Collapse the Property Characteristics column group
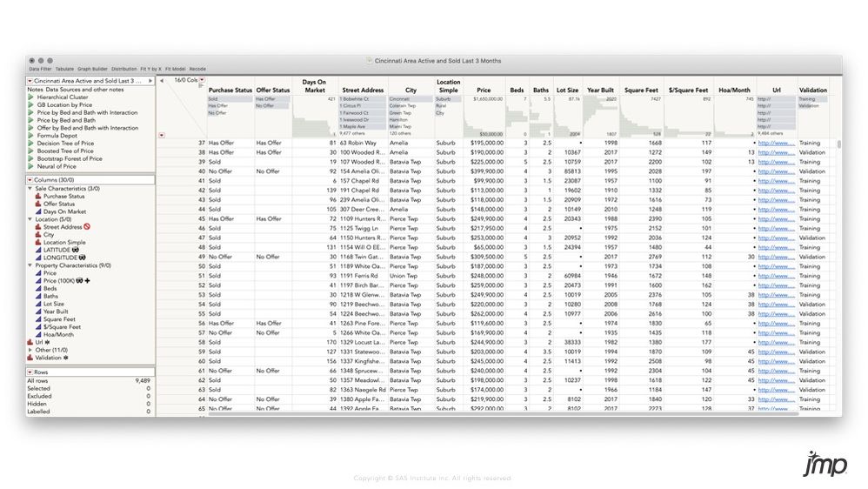The image size is (868, 489). (30, 265)
